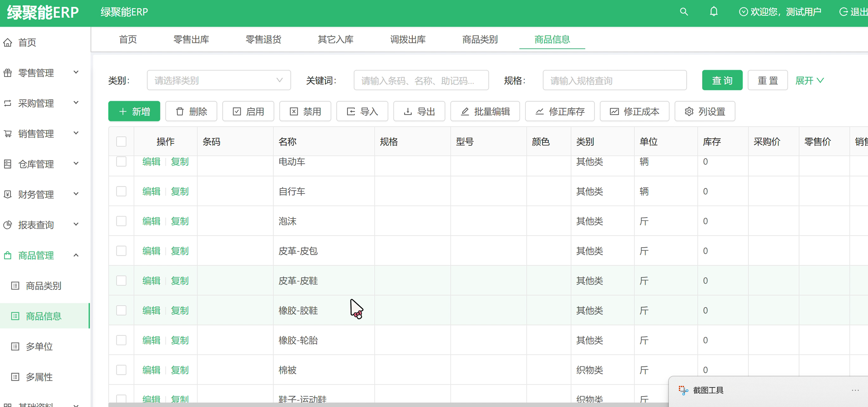Screen dimensions: 868x407
Task: Click the 销售管理 cart icon
Action: [x=8, y=134]
